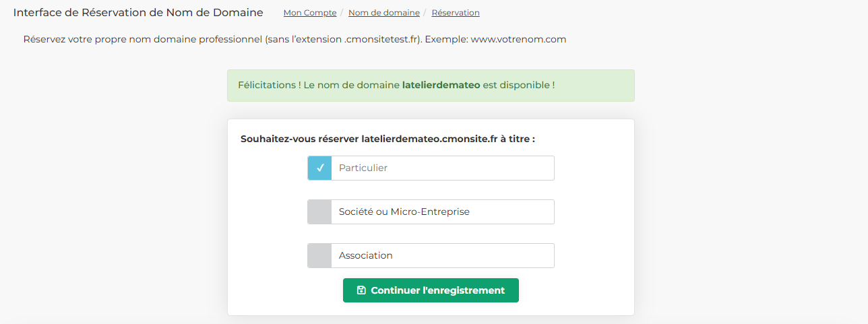Continue registration with Continuer l'enregistrement button
The width and height of the screenshot is (868, 324).
(x=431, y=290)
